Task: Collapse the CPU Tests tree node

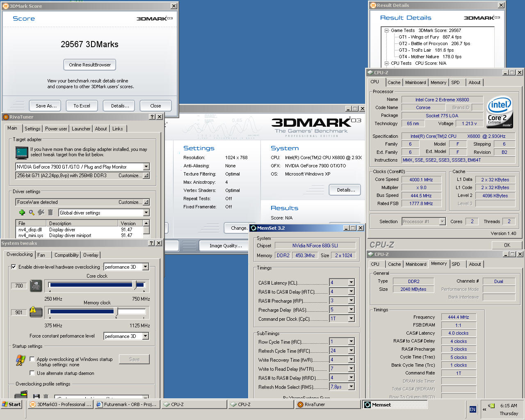Action: (x=386, y=63)
